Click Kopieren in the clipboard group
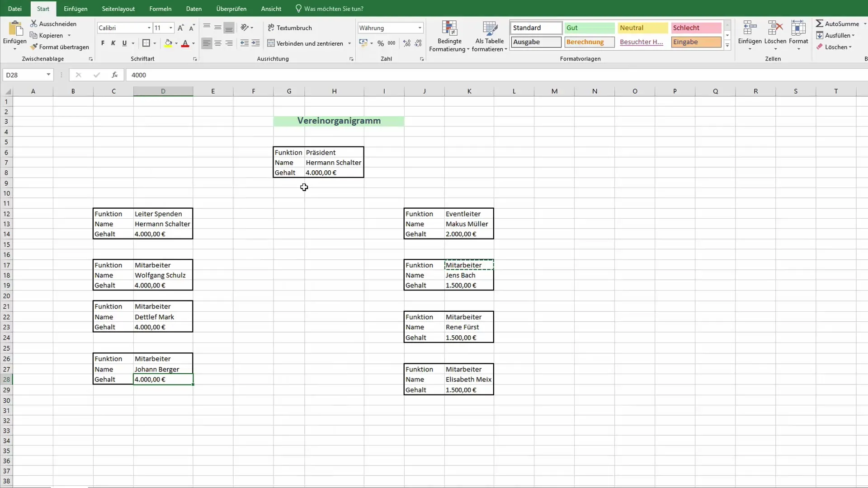 (47, 35)
